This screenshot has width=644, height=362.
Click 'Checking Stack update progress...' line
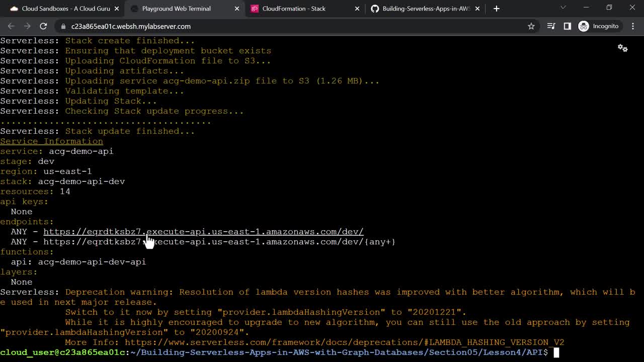click(x=122, y=111)
